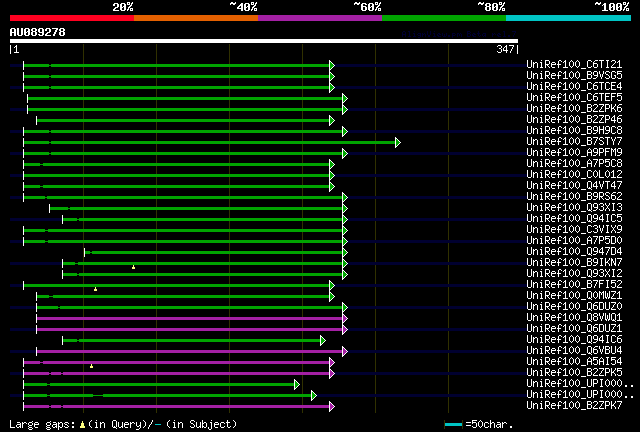This screenshot has height=432, width=640.
Task: Choose UniRef100_Q94IC6 from the hit list
Action: [x=574, y=340]
